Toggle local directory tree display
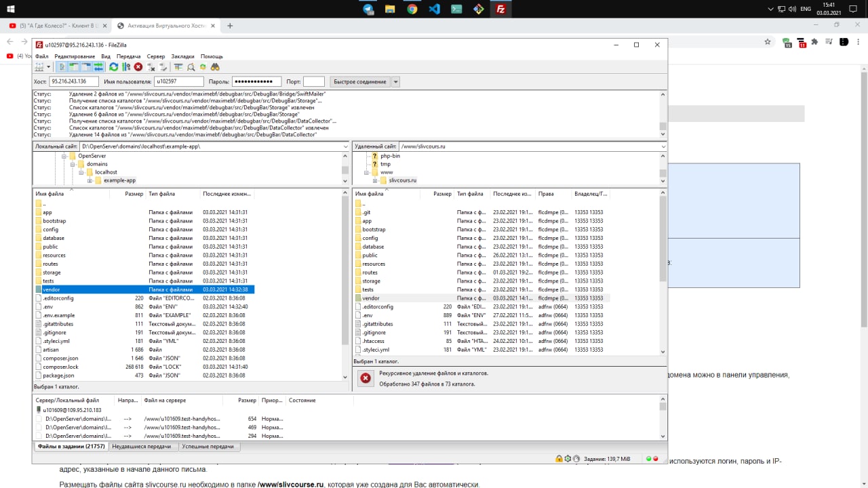This screenshot has height=488, width=868. click(74, 67)
